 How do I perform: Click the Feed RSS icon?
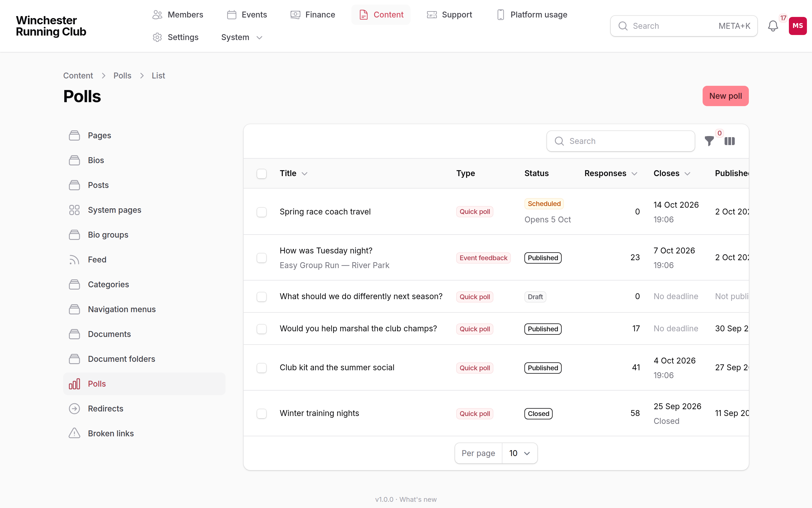click(x=74, y=260)
